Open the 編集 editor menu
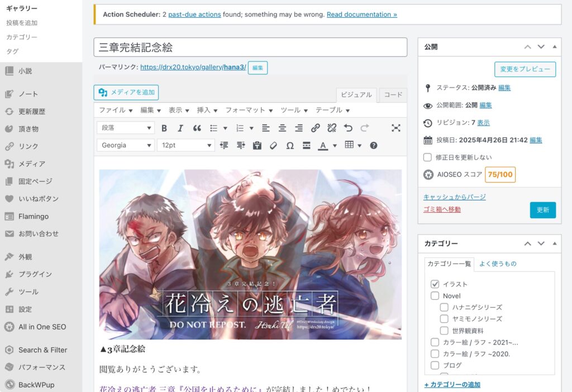572x392 pixels. click(150, 110)
